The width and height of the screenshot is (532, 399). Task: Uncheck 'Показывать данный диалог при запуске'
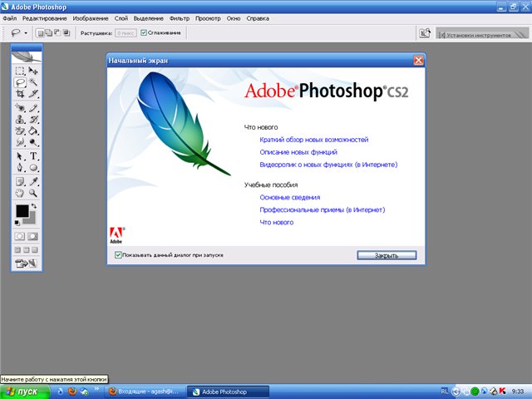pyautogui.click(x=119, y=254)
